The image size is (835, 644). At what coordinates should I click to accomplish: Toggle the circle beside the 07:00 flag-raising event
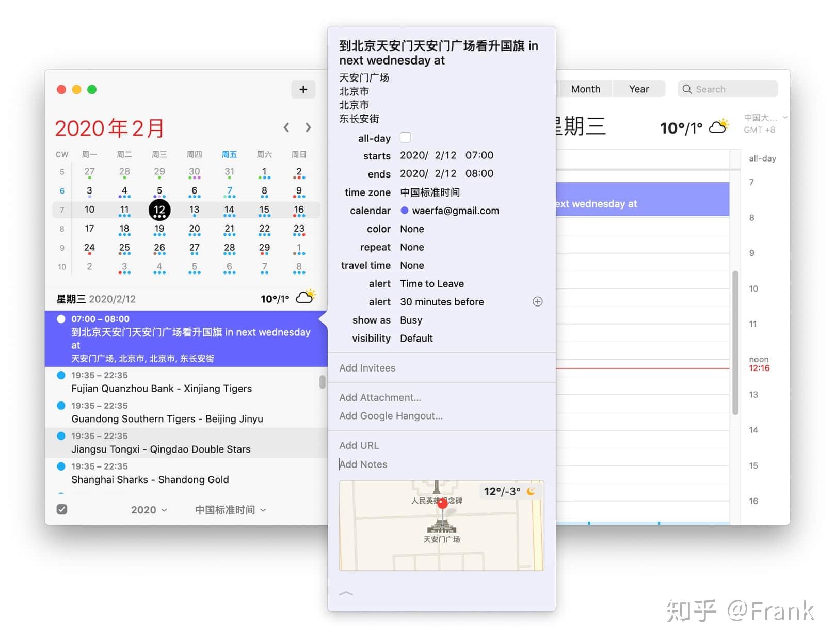tap(61, 318)
